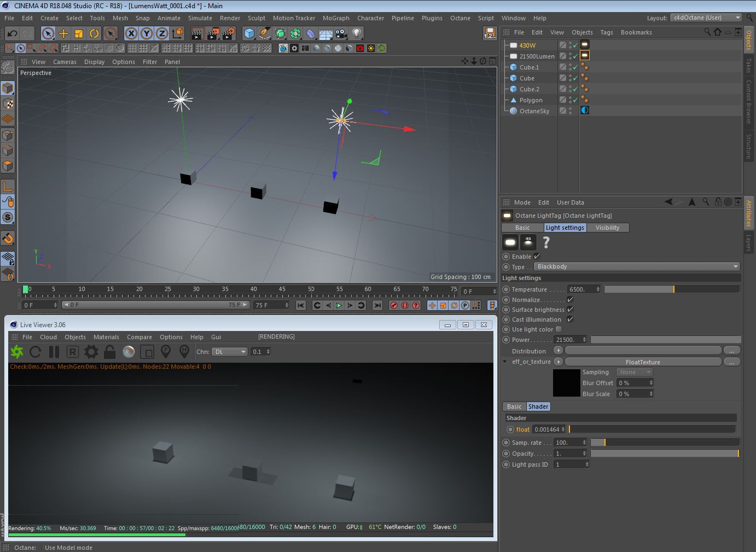756x552 pixels.
Task: Open the Live Viewer Materials menu
Action: pyautogui.click(x=106, y=337)
